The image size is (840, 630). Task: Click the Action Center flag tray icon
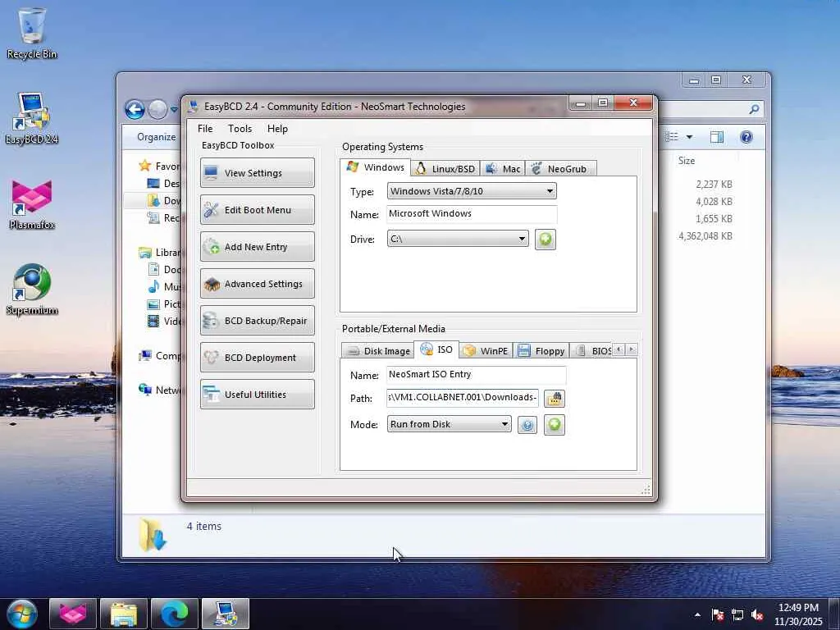(717, 614)
